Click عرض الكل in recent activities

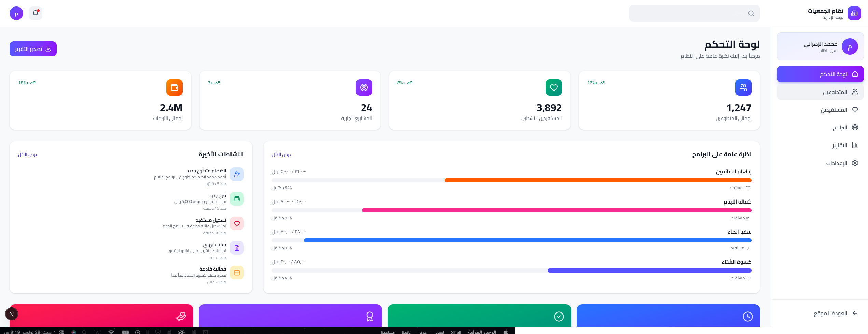point(28,154)
